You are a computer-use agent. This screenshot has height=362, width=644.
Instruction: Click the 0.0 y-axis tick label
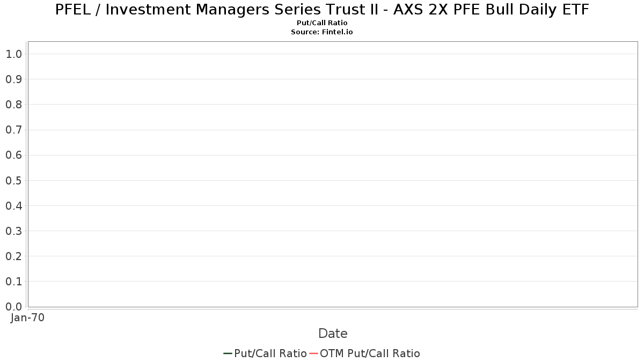tap(13, 307)
